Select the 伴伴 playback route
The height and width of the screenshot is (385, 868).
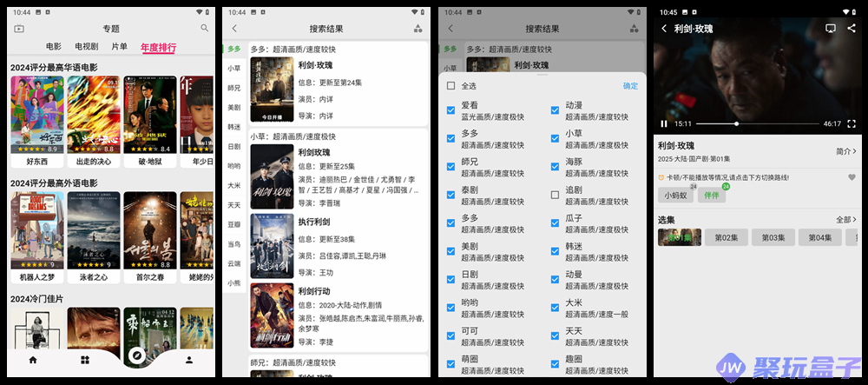pos(712,195)
